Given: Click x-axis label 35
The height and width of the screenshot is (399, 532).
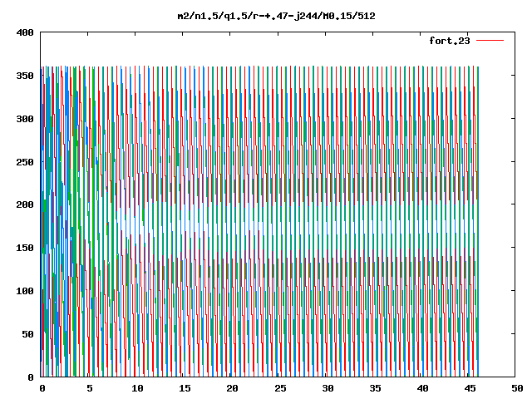Looking at the screenshot, I should coord(375,388).
